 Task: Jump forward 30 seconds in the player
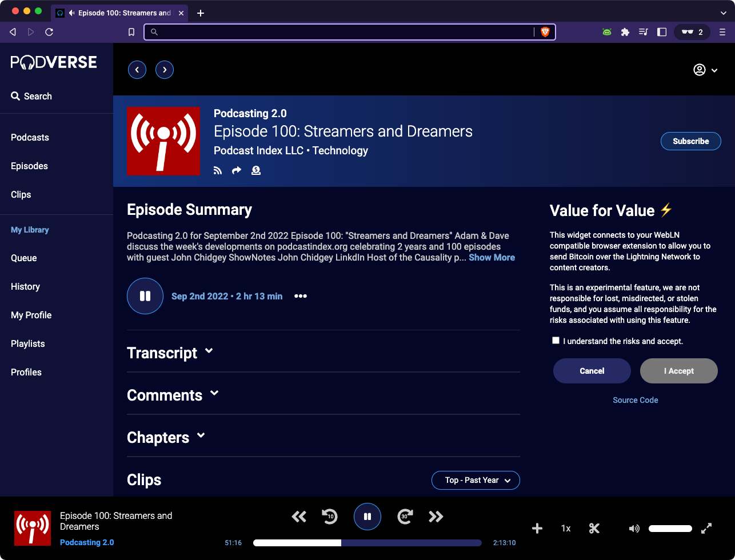(x=405, y=517)
